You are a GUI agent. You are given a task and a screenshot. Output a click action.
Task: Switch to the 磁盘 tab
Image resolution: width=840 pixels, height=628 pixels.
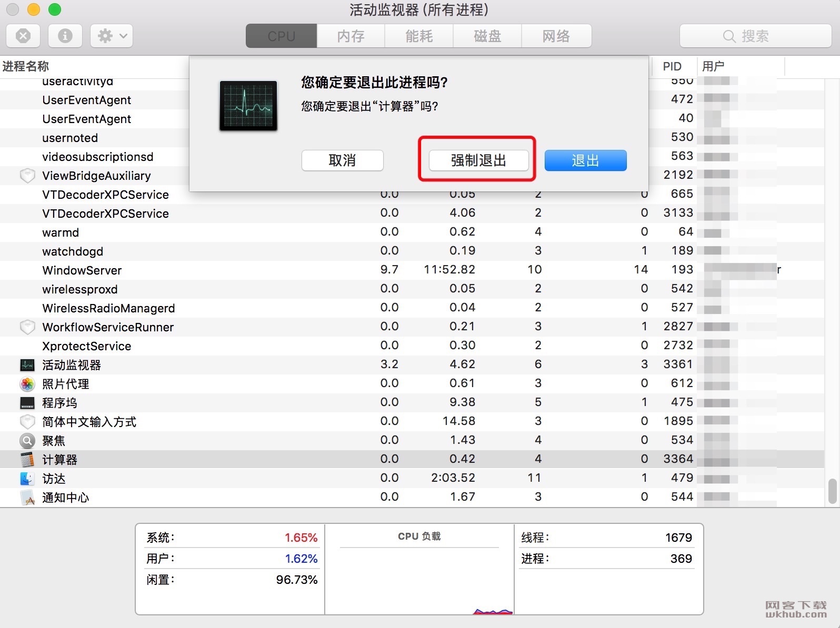click(x=487, y=36)
